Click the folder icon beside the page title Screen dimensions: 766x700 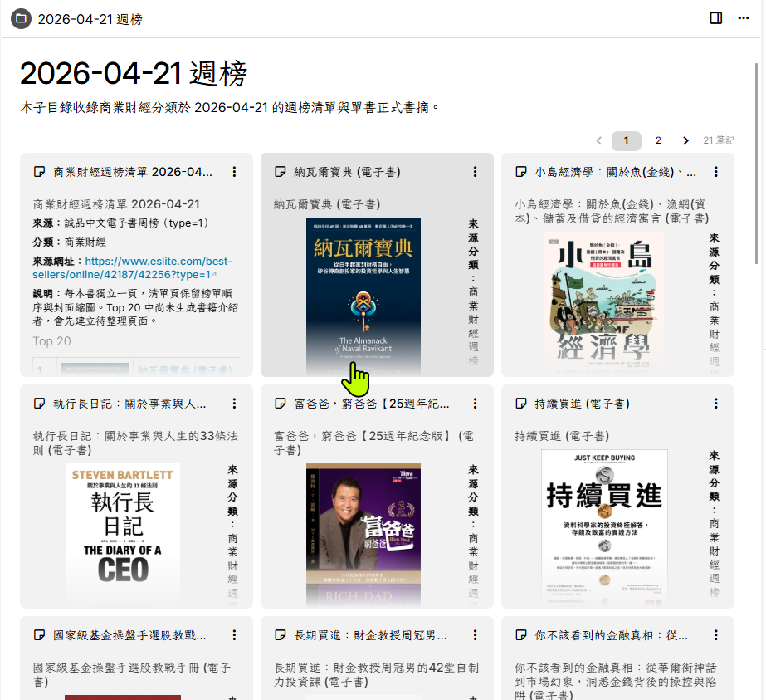pyautogui.click(x=22, y=18)
